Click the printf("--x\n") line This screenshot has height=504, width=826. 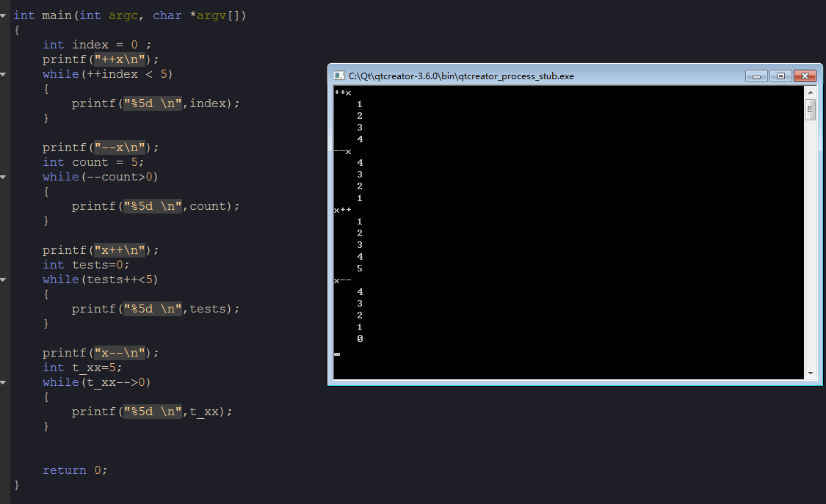pos(100,148)
